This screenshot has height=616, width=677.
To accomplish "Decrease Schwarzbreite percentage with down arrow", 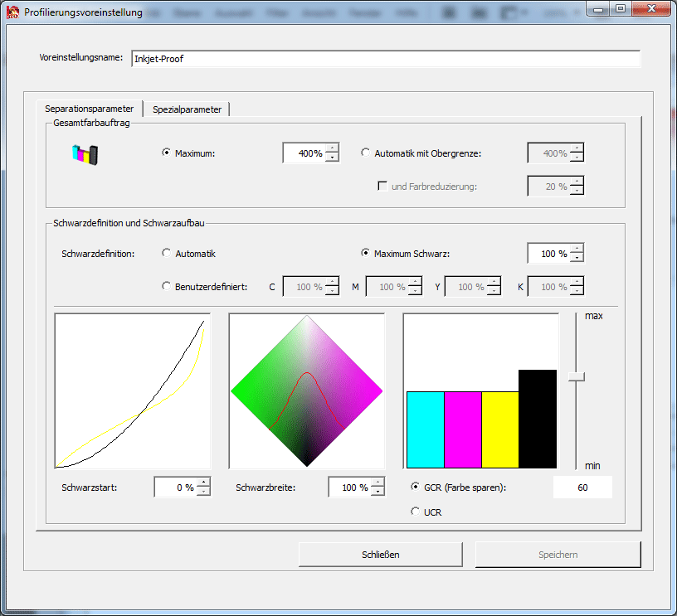I will click(x=377, y=492).
